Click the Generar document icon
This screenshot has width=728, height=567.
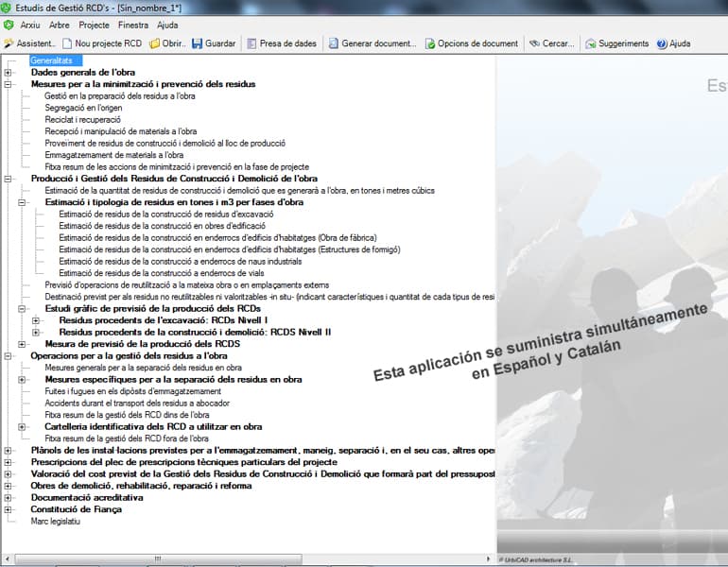pyautogui.click(x=334, y=43)
